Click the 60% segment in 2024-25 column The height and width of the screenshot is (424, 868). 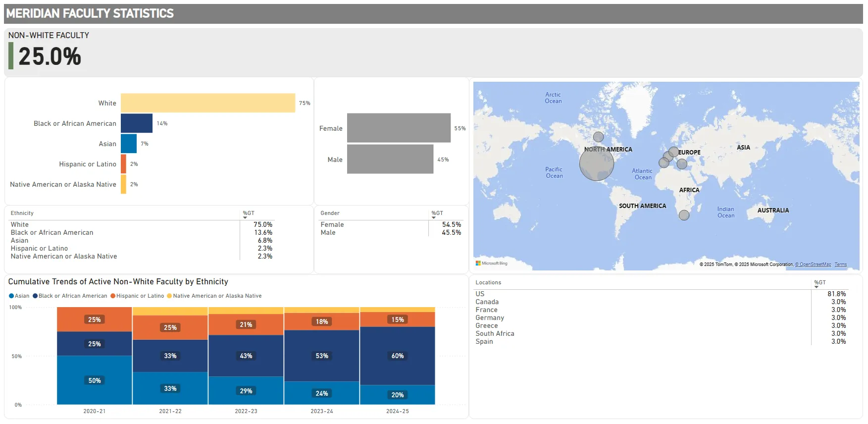pos(397,356)
